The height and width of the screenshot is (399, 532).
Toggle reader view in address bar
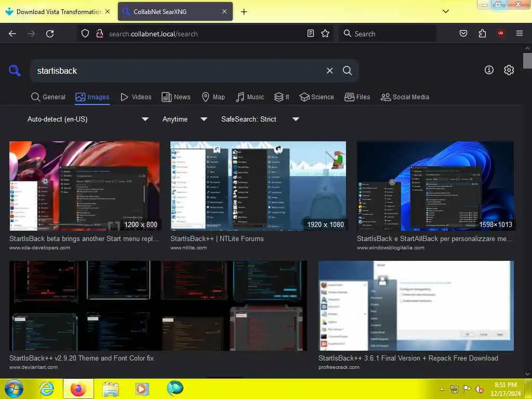(x=311, y=33)
